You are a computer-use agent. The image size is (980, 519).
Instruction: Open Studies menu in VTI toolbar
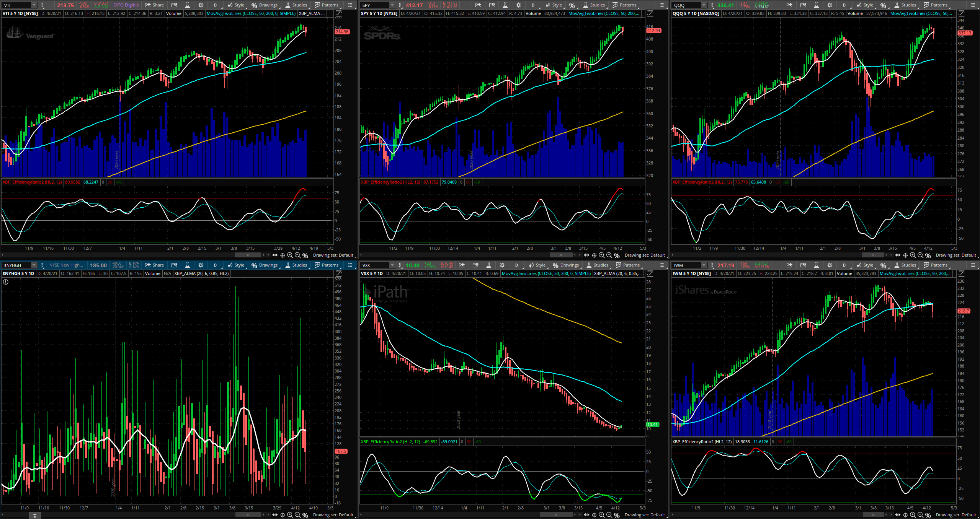(x=296, y=5)
